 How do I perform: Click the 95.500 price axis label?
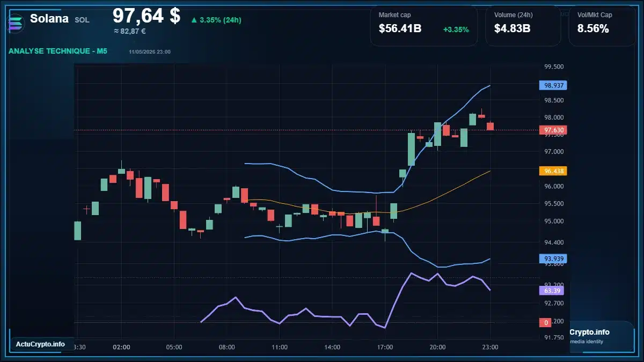554,204
